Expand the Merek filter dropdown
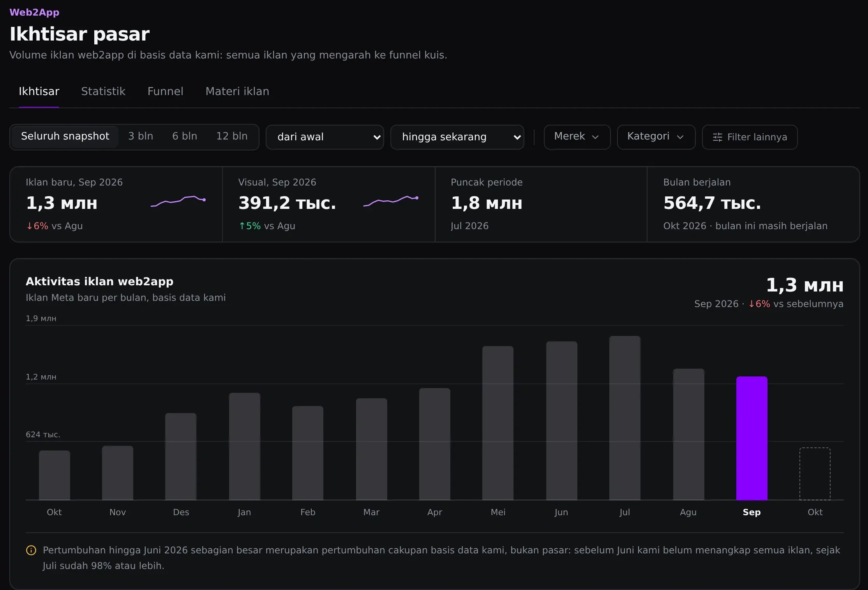This screenshot has height=590, width=868. point(577,137)
